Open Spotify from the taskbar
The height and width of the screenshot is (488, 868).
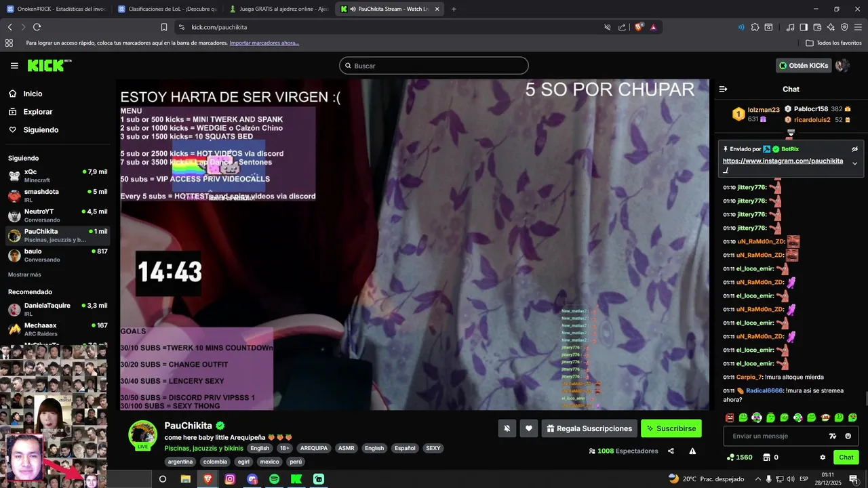pos(274,479)
